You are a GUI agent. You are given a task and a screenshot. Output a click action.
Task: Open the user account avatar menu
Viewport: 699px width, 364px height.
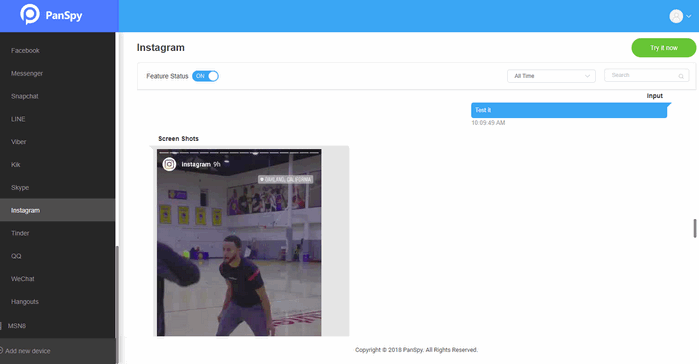676,16
